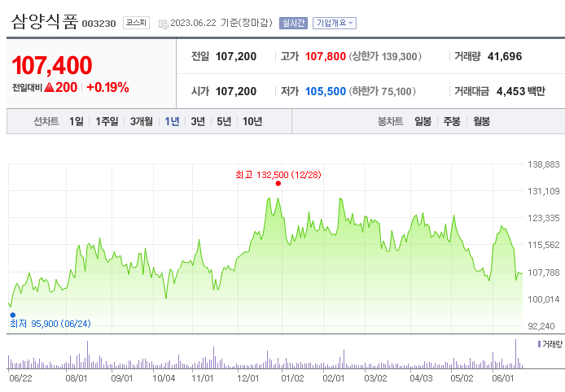Switch to the 10년 chart range
This screenshot has width=565, height=392.
click(x=252, y=122)
